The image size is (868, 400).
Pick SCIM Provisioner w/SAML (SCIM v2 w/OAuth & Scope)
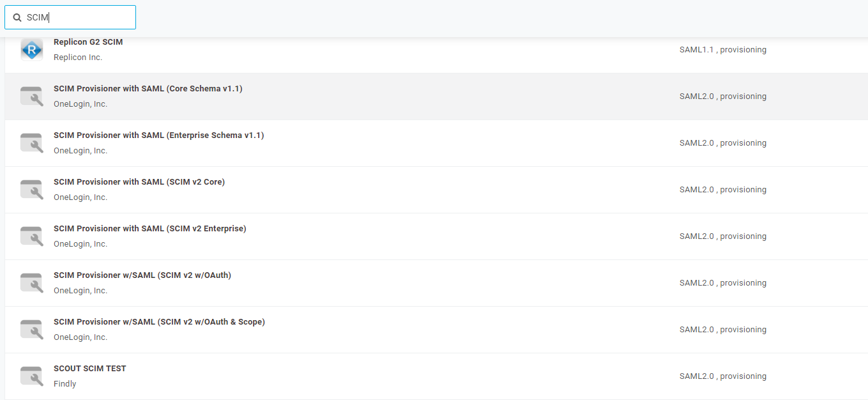point(159,322)
